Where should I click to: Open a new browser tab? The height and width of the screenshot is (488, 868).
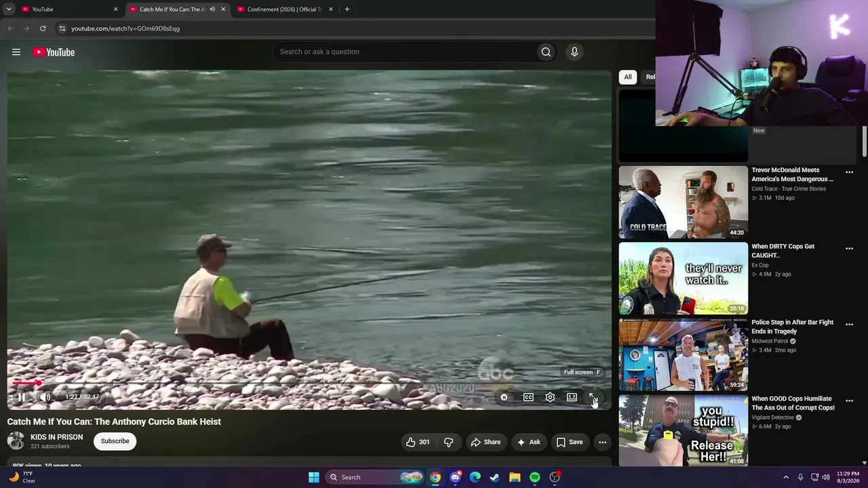click(347, 9)
